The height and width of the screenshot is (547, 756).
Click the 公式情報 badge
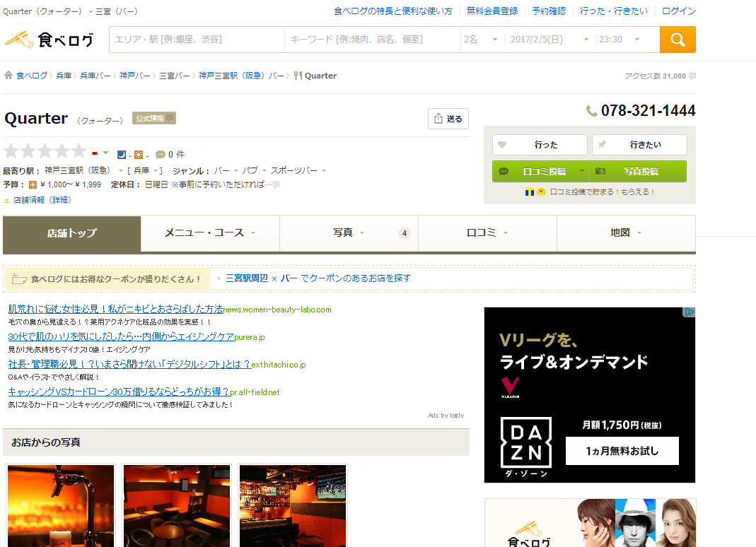coord(153,118)
